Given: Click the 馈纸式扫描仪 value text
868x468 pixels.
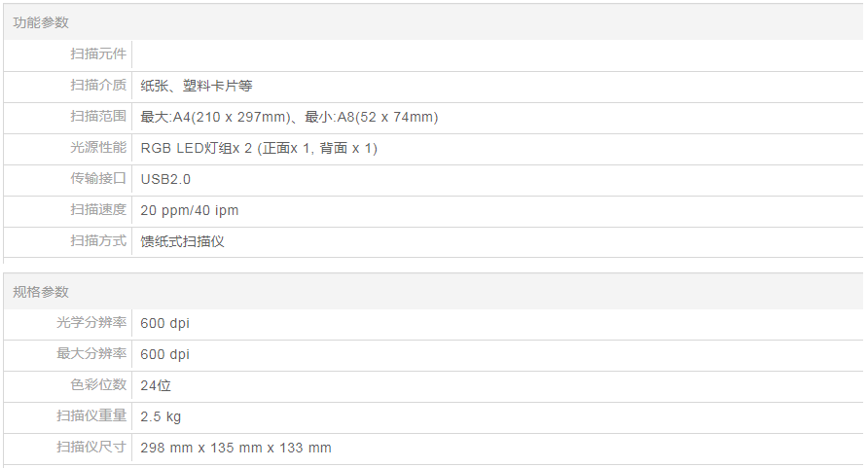Looking at the screenshot, I should [182, 241].
